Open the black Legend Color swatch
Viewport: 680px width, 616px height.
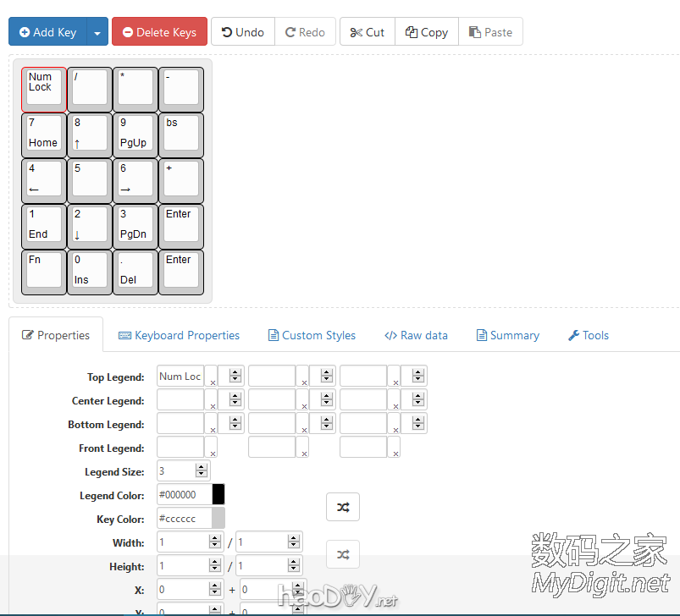[x=218, y=495]
